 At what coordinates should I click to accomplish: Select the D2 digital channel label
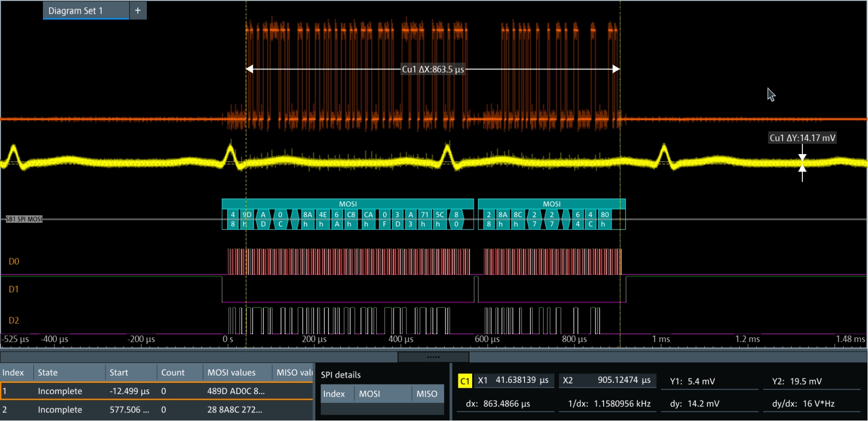[14, 320]
